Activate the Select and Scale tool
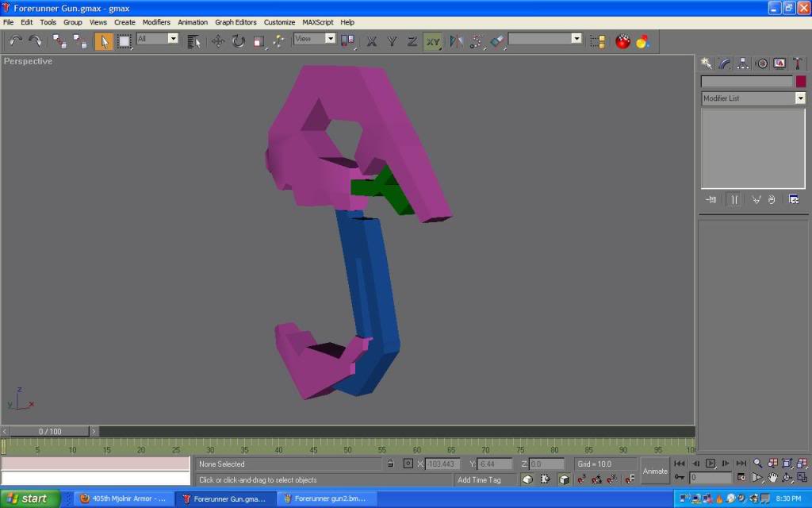The width and height of the screenshot is (812, 508). (x=259, y=41)
